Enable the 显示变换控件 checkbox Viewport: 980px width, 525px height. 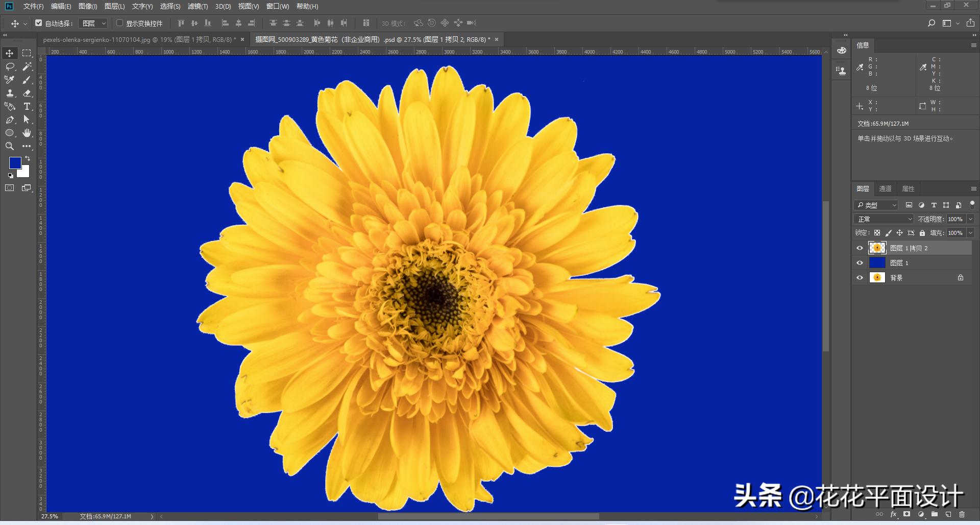(x=120, y=23)
